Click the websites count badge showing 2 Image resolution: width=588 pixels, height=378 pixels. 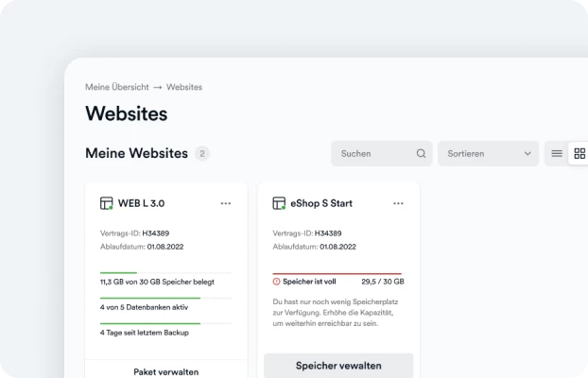tap(202, 153)
